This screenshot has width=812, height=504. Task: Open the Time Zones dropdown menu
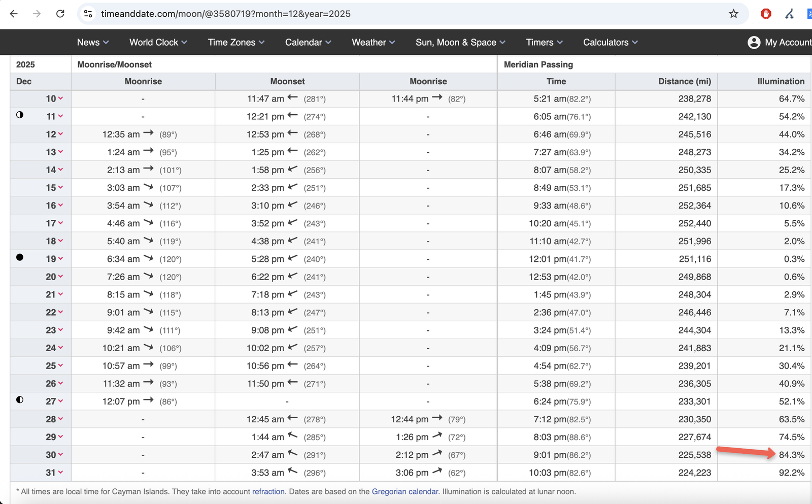point(236,42)
